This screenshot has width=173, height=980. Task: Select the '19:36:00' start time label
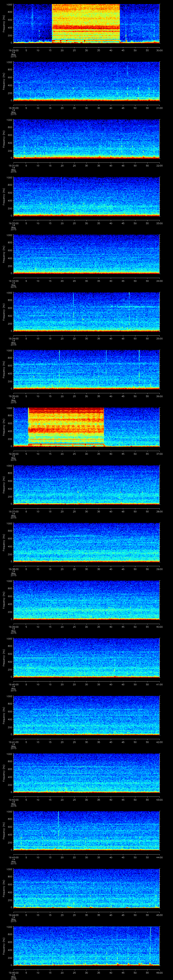[13, 454]
